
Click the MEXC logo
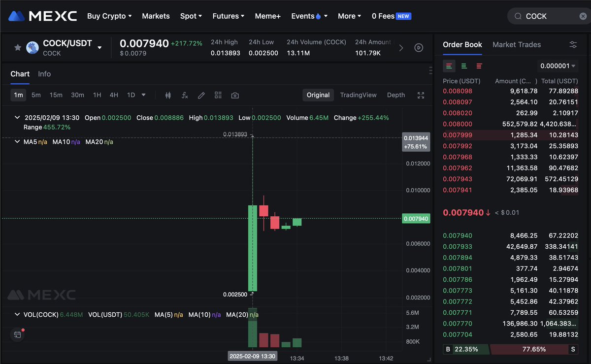[43, 16]
